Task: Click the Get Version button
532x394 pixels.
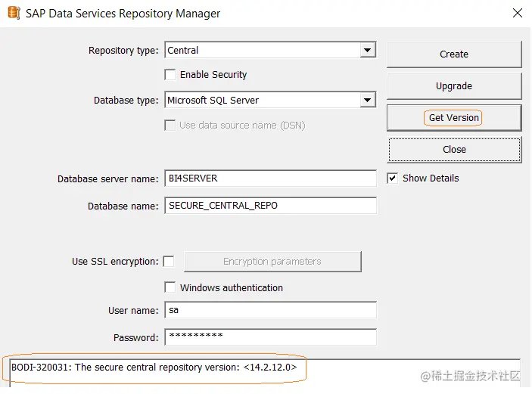Action: pos(454,118)
